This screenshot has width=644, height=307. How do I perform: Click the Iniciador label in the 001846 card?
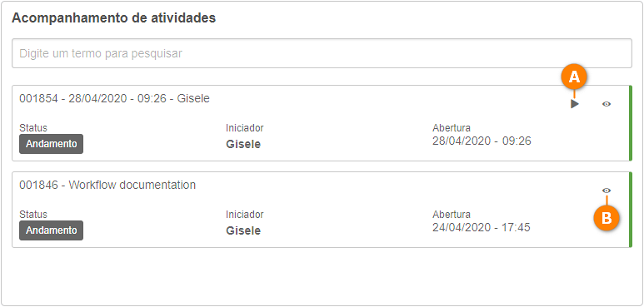(x=245, y=215)
